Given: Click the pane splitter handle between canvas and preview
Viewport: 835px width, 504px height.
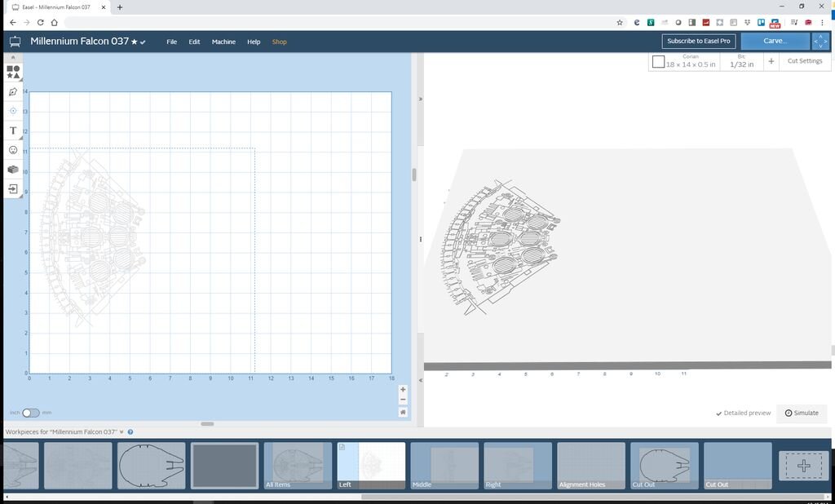Looking at the screenshot, I should 421,239.
